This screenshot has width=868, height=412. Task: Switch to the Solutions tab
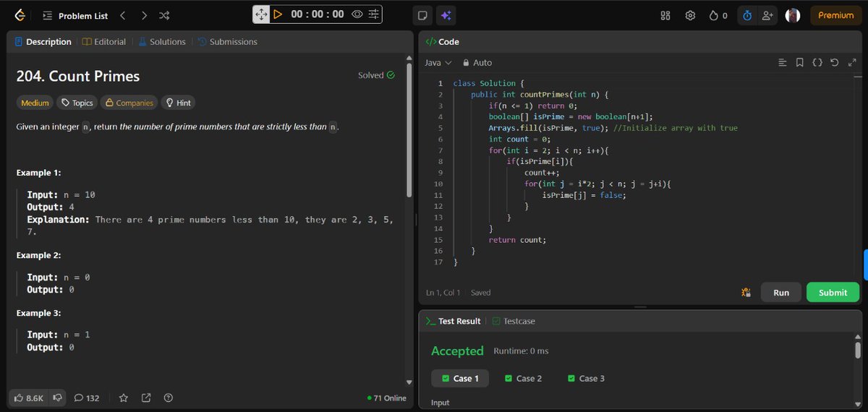162,42
